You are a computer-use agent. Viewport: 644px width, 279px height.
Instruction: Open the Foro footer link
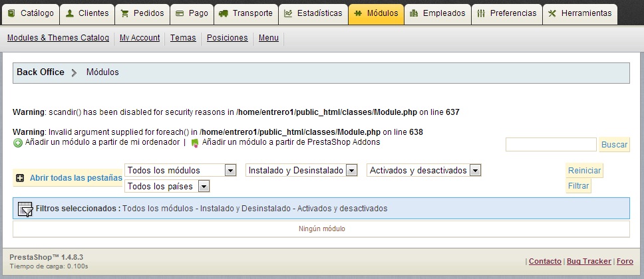coord(625,261)
